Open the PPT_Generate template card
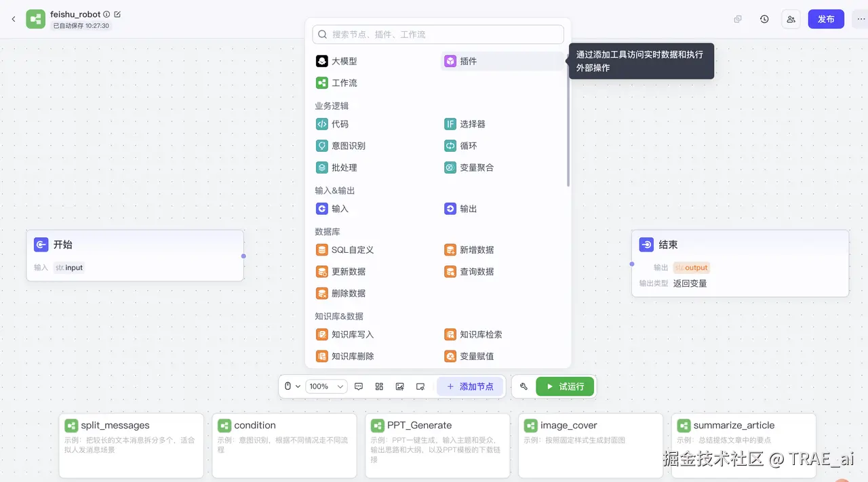The height and width of the screenshot is (482, 868). click(437, 445)
